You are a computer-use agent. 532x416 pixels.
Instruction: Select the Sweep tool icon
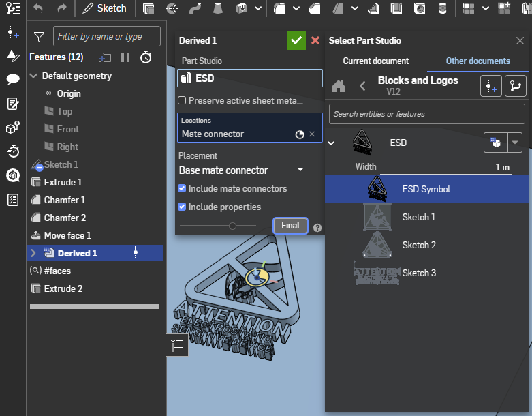(x=195, y=8)
